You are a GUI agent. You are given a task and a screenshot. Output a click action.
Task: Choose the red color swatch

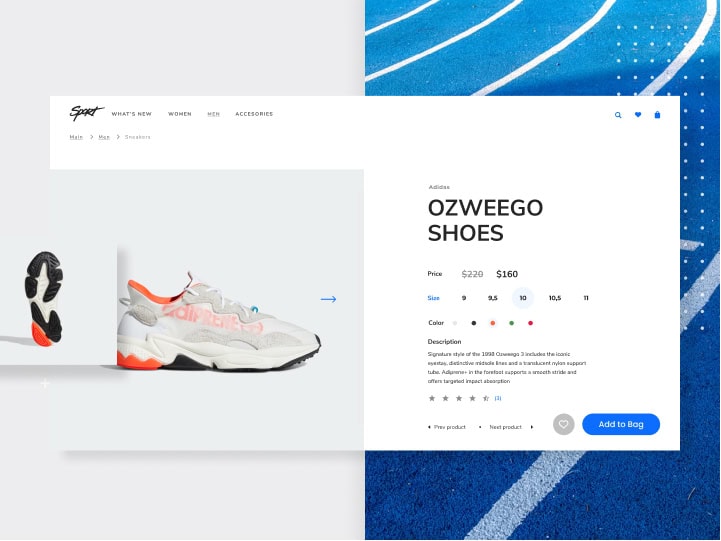pyautogui.click(x=530, y=323)
